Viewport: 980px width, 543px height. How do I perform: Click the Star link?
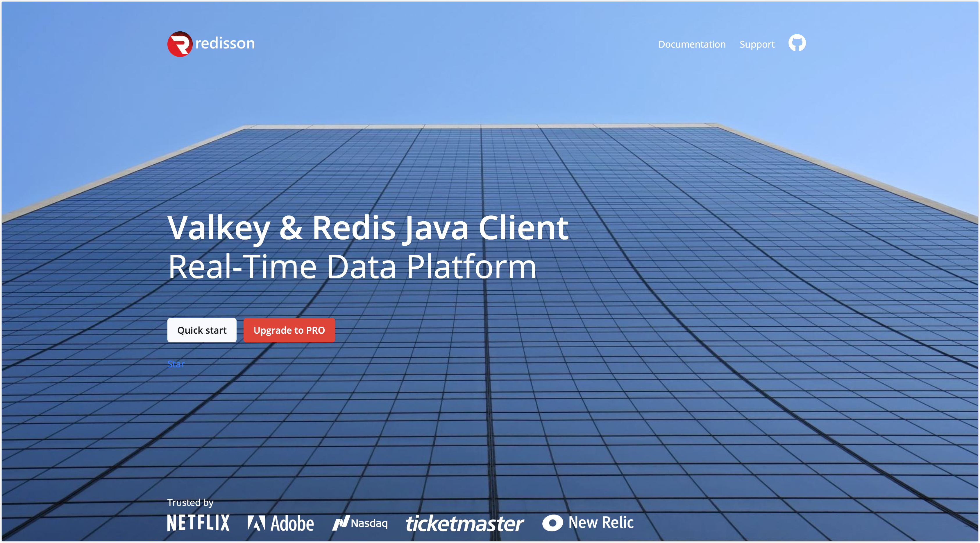176,364
